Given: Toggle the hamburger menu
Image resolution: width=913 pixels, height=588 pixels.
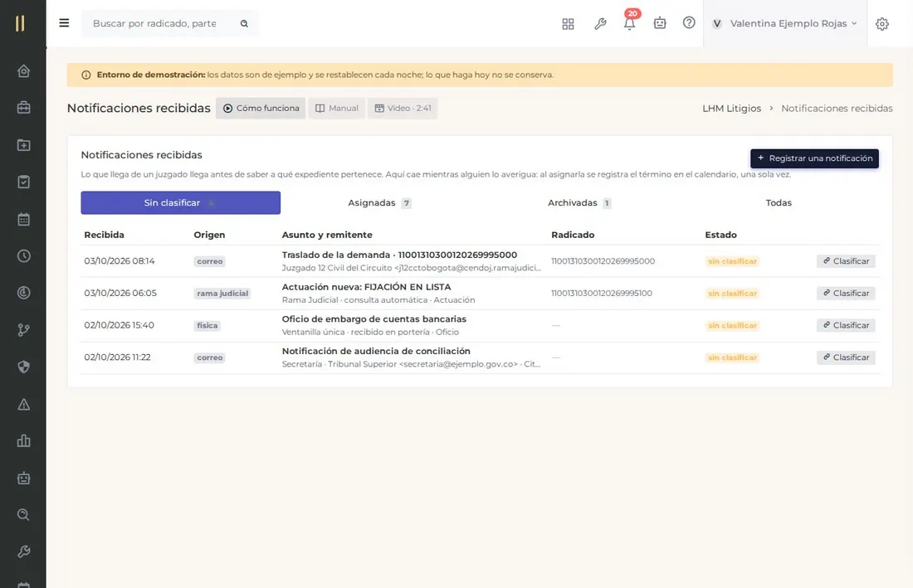Looking at the screenshot, I should point(64,22).
